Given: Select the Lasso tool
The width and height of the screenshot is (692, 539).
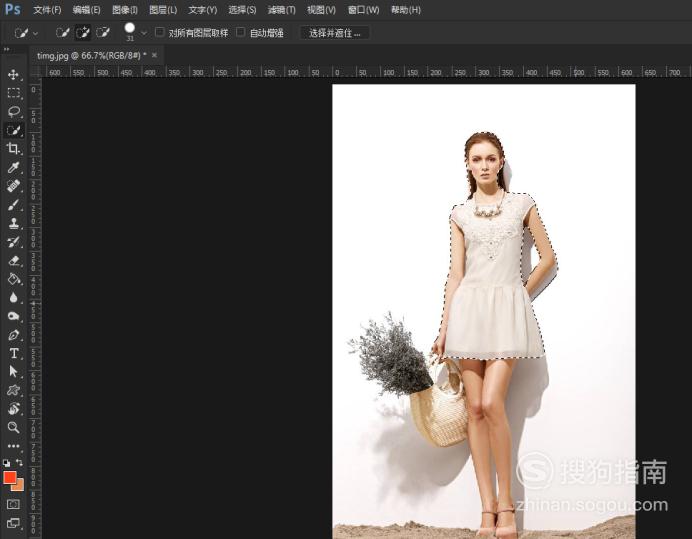Looking at the screenshot, I should (13, 111).
